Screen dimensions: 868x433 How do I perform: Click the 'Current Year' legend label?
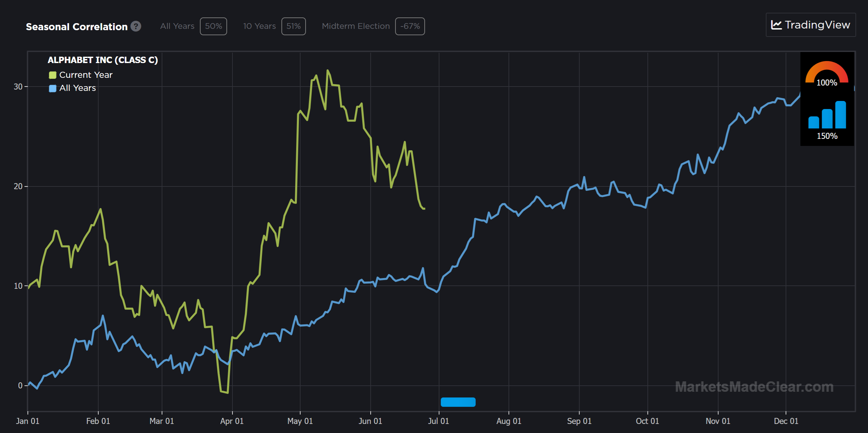(86, 75)
